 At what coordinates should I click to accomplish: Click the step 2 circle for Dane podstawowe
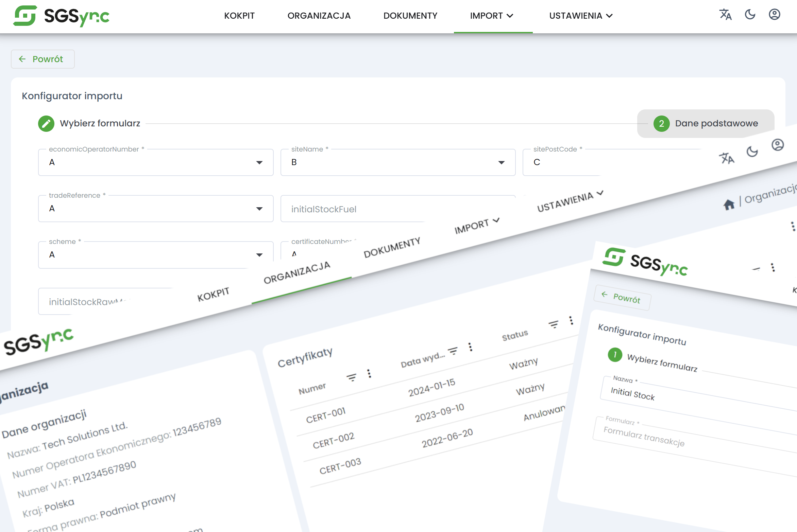click(661, 124)
